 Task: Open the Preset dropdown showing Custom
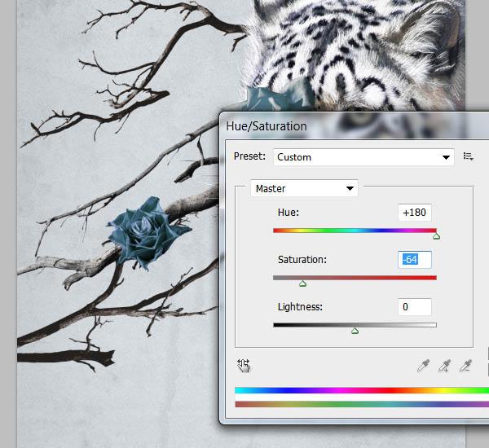pyautogui.click(x=363, y=157)
